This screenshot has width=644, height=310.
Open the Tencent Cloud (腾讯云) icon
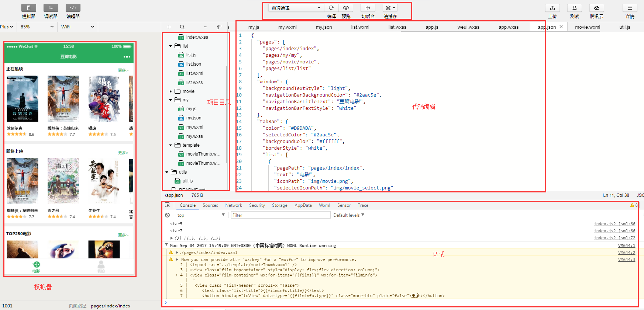click(597, 8)
